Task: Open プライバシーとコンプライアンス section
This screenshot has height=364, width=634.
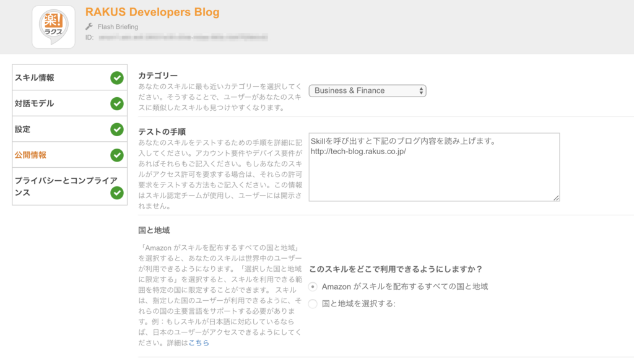Action: [x=69, y=186]
